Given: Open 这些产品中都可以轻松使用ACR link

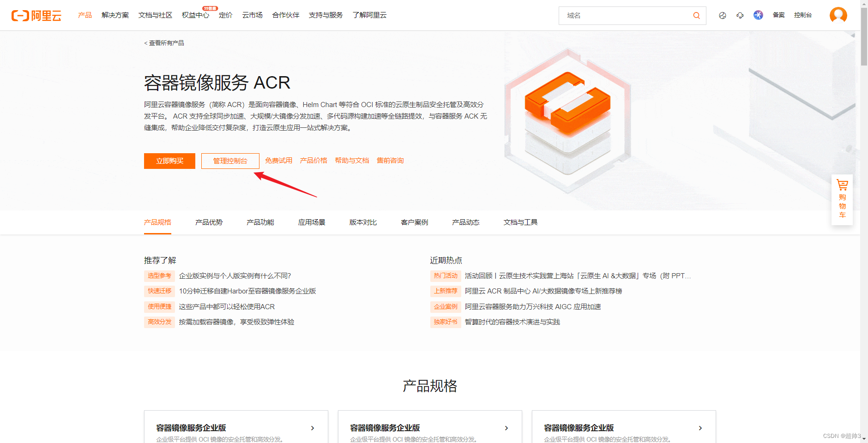Looking at the screenshot, I should tap(227, 307).
